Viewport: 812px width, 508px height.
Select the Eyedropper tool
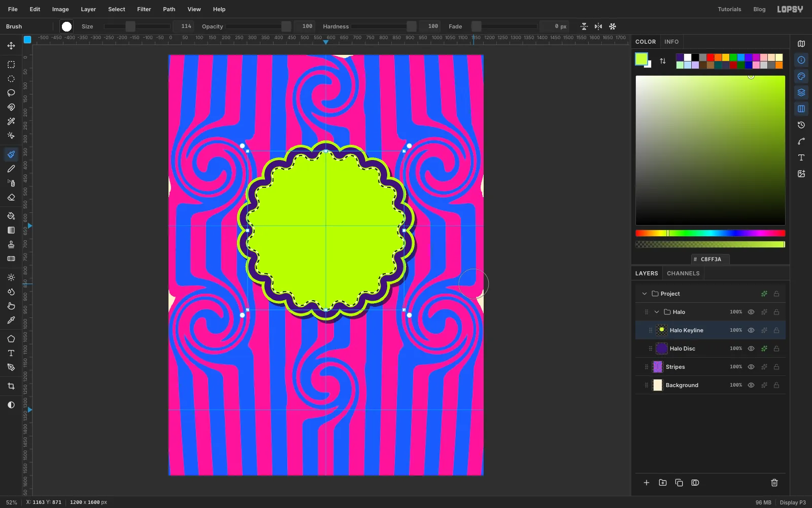(x=11, y=320)
